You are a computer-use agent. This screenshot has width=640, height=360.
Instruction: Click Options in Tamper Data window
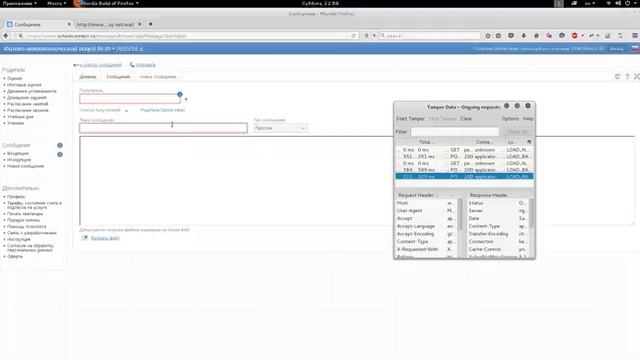510,119
